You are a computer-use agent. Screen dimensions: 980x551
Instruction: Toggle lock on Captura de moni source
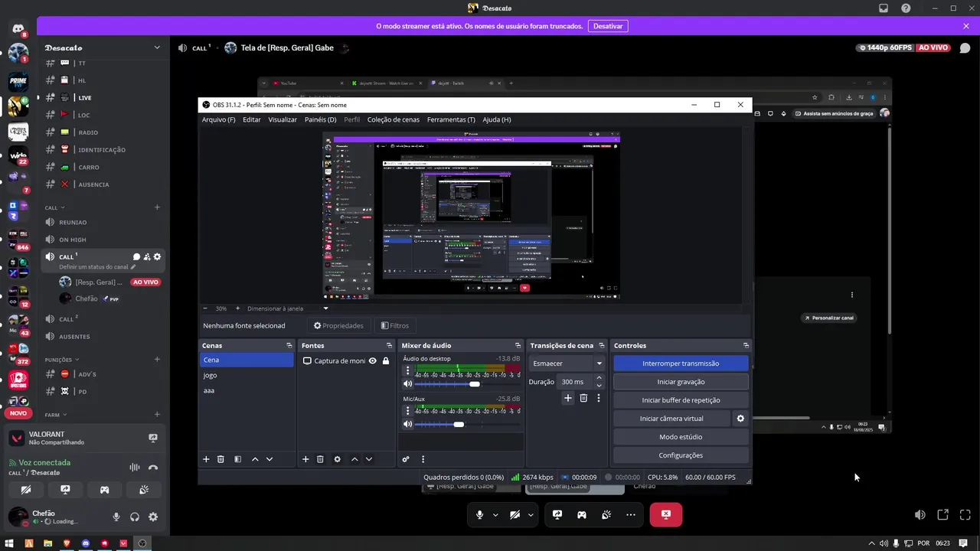[x=386, y=360]
